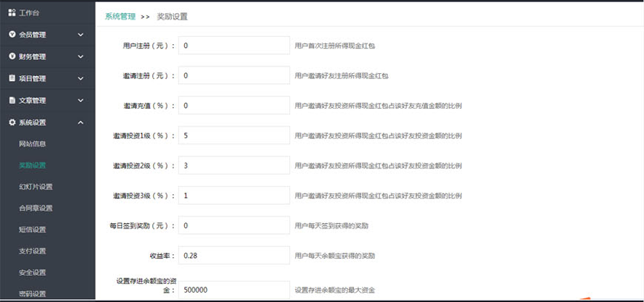Expand the 文章管理 menu chevron
The image size is (644, 302).
point(80,101)
